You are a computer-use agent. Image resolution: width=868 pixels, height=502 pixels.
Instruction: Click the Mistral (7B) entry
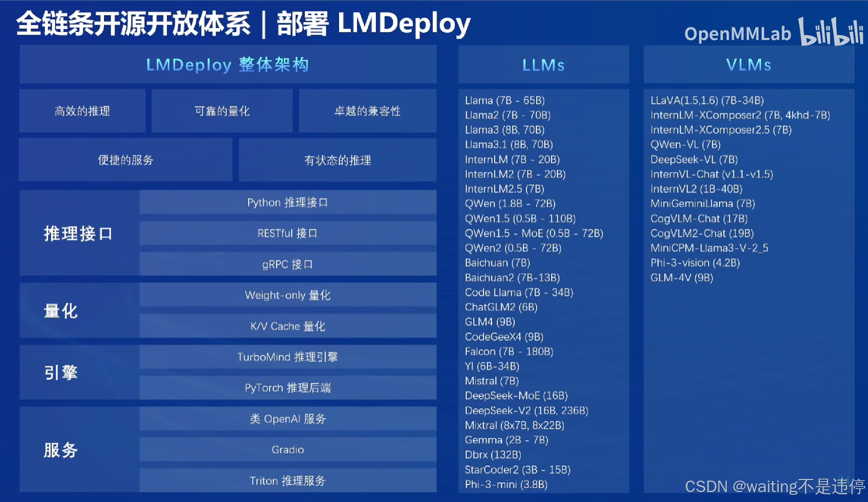[491, 381]
